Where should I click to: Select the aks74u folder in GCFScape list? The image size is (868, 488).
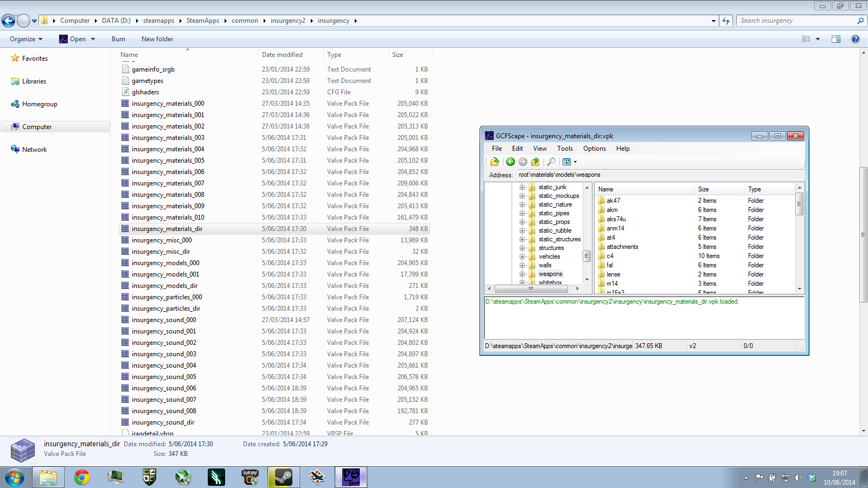(x=616, y=219)
